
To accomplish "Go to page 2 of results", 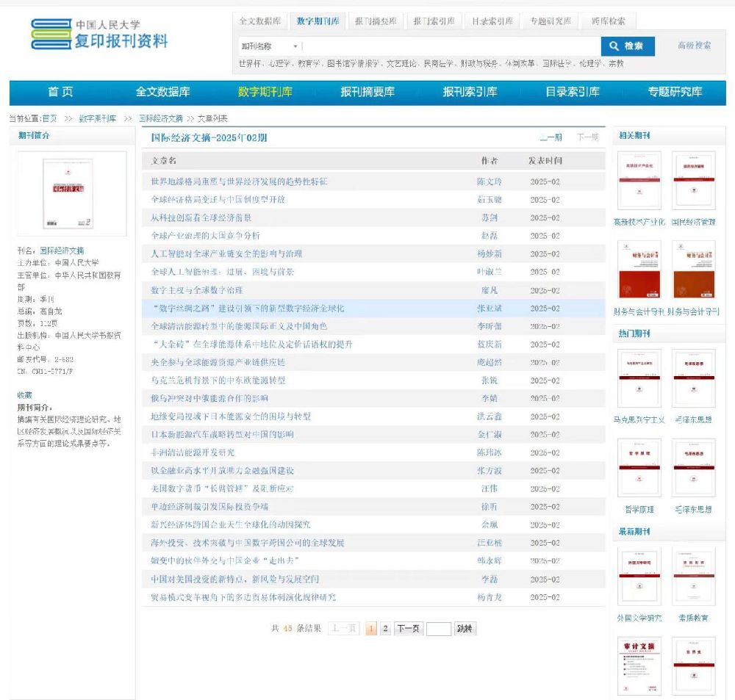I will click(x=385, y=629).
